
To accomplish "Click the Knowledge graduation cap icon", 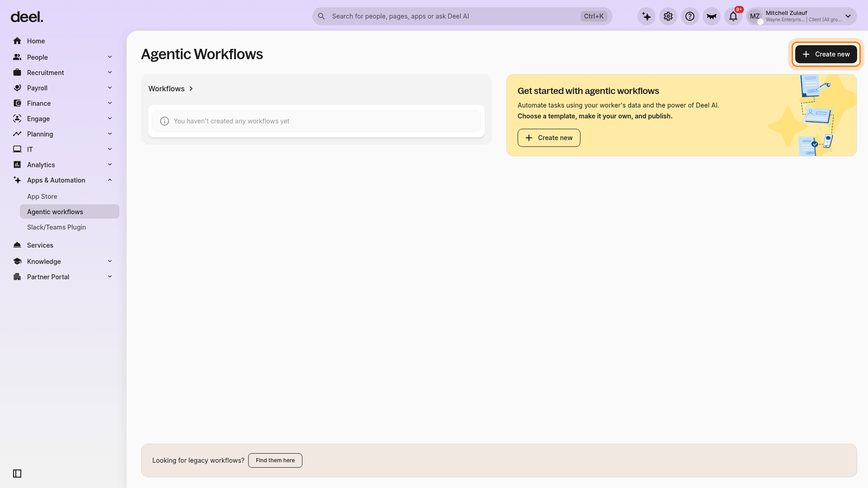I will [17, 262].
